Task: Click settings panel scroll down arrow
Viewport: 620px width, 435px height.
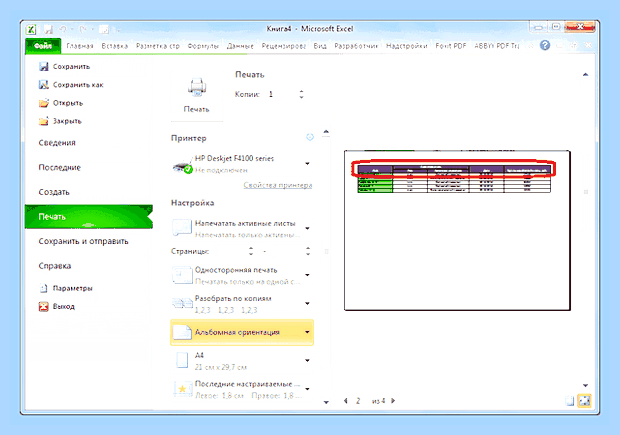Action: tap(326, 402)
